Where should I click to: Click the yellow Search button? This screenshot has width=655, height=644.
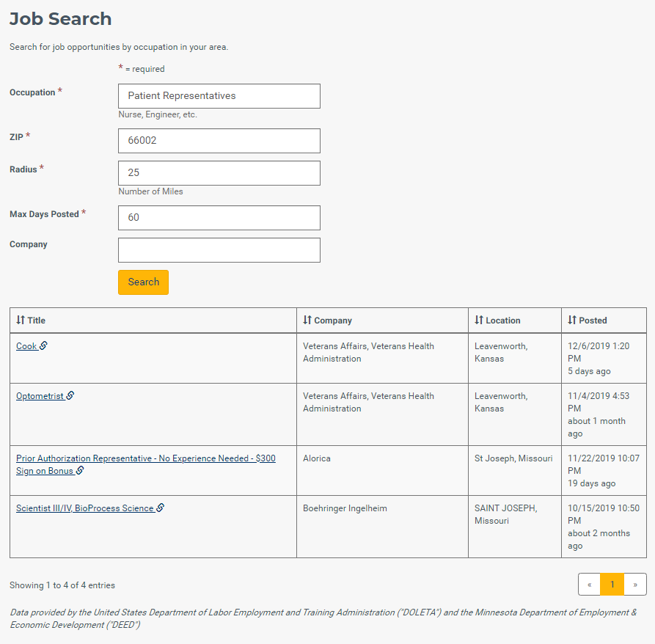point(143,282)
